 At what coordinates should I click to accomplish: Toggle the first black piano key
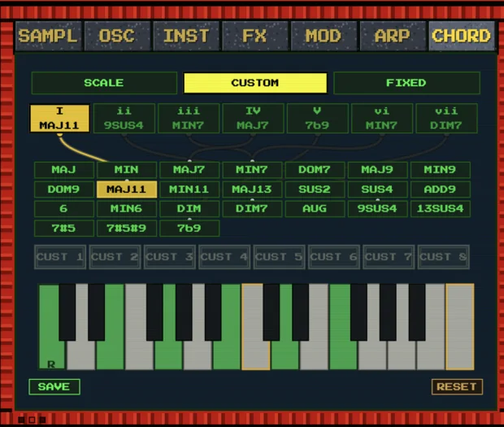click(67, 312)
